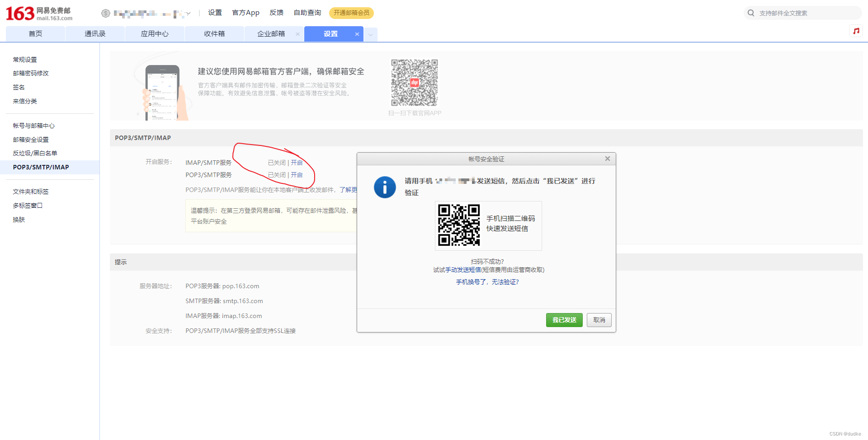This screenshot has height=440, width=868.
Task: Click the 了解更多 link under services
Action: (348, 190)
